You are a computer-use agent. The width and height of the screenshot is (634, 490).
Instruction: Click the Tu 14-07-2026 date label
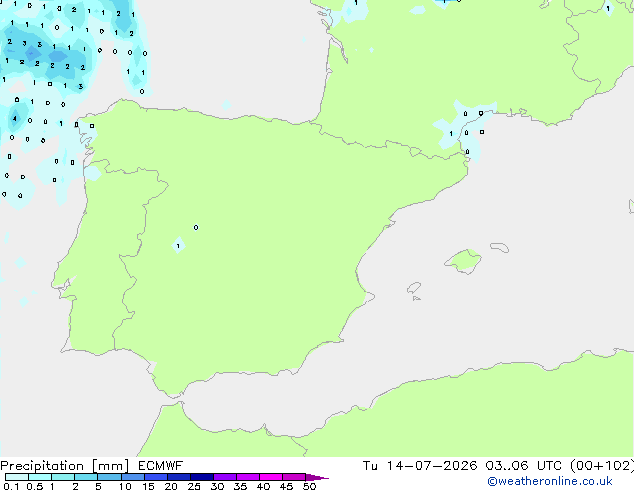420,466
